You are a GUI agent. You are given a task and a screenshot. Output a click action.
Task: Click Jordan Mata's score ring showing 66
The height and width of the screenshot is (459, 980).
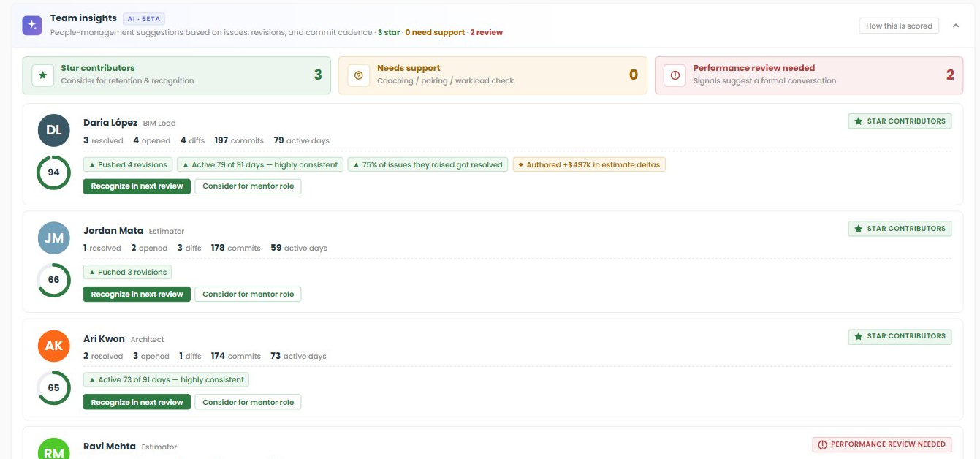point(54,280)
